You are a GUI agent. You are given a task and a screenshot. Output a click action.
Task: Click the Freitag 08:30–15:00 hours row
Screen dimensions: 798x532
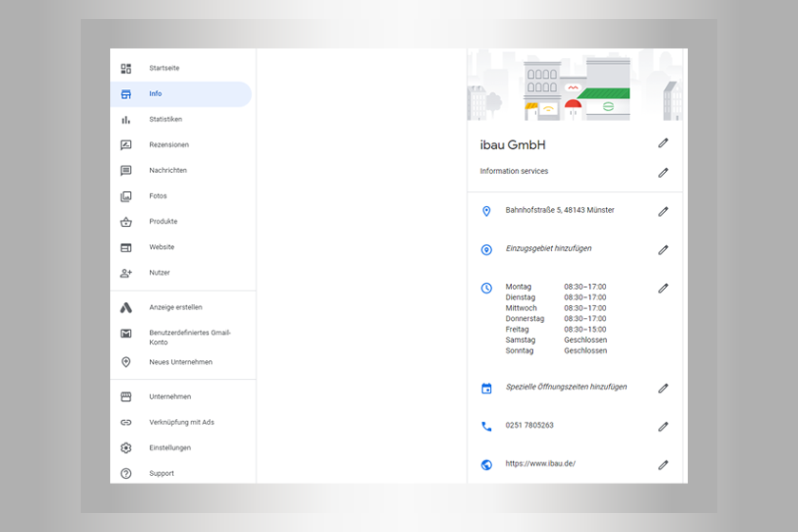coord(556,330)
